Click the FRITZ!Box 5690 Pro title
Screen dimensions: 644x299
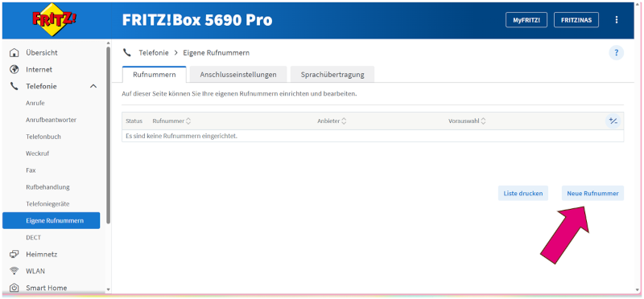tap(197, 19)
